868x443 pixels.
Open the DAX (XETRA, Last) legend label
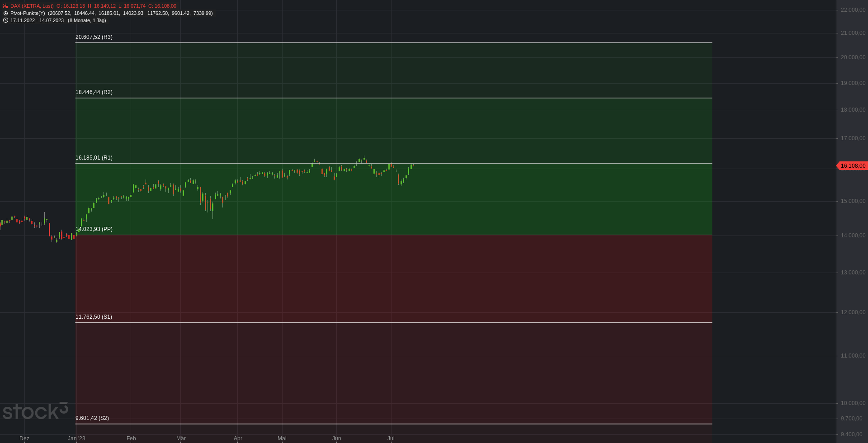(x=32, y=6)
